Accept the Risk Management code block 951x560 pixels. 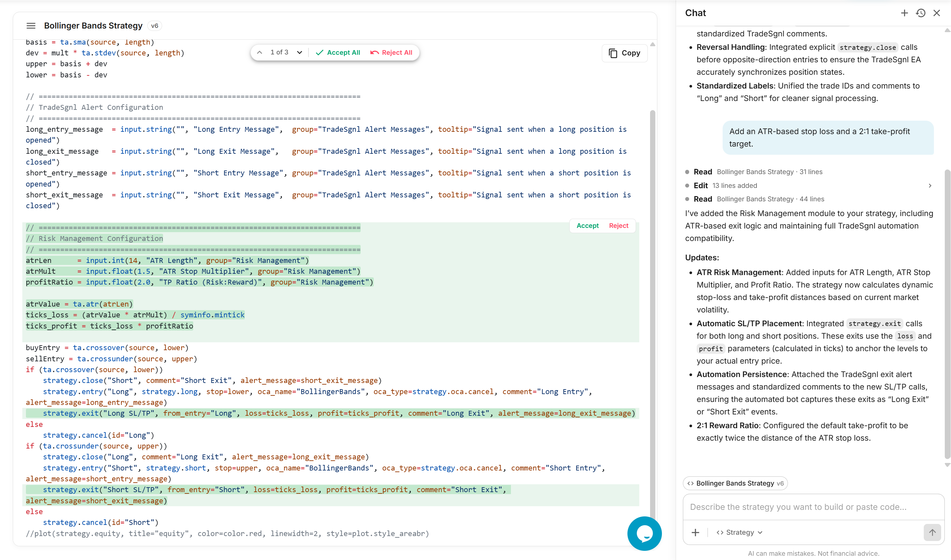pos(587,226)
